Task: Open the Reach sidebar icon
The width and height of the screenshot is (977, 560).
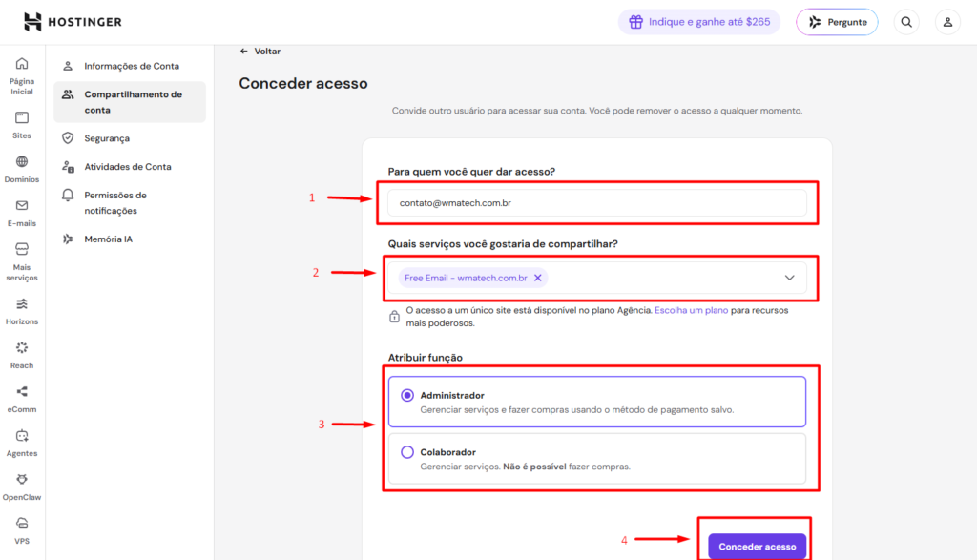Action: pyautogui.click(x=22, y=347)
